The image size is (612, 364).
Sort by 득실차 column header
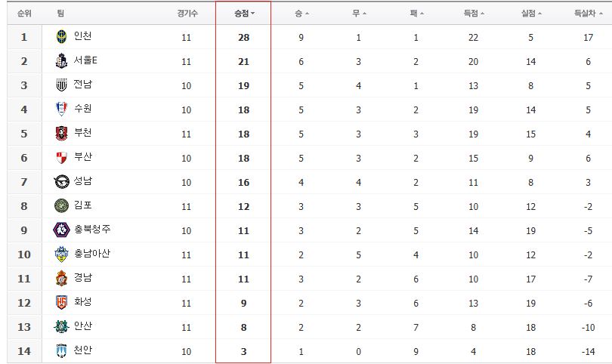(589, 14)
